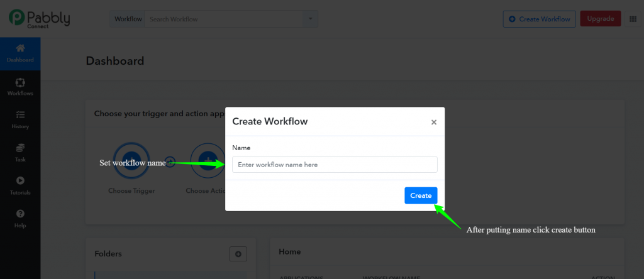Click the Folders panel heading
Viewport: 644px width, 279px height.
(x=108, y=254)
